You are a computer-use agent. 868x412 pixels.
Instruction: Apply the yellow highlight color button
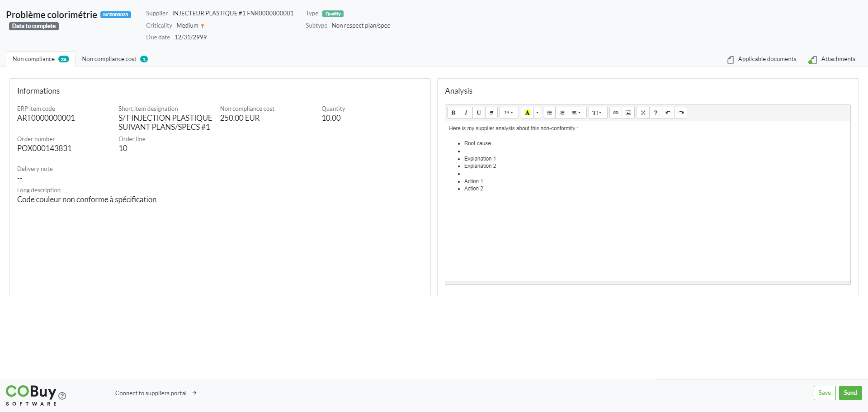coord(527,113)
